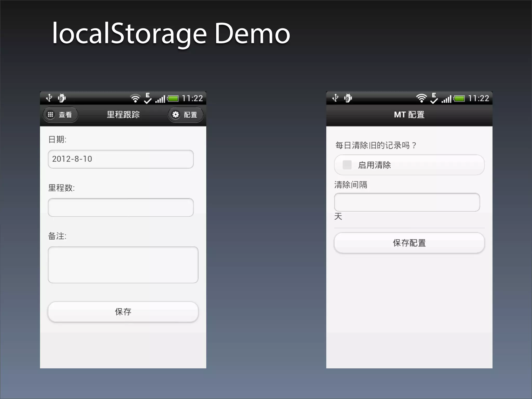This screenshot has height=399, width=532.
Task: Tap the USB icon in right phone status bar
Action: pos(335,98)
